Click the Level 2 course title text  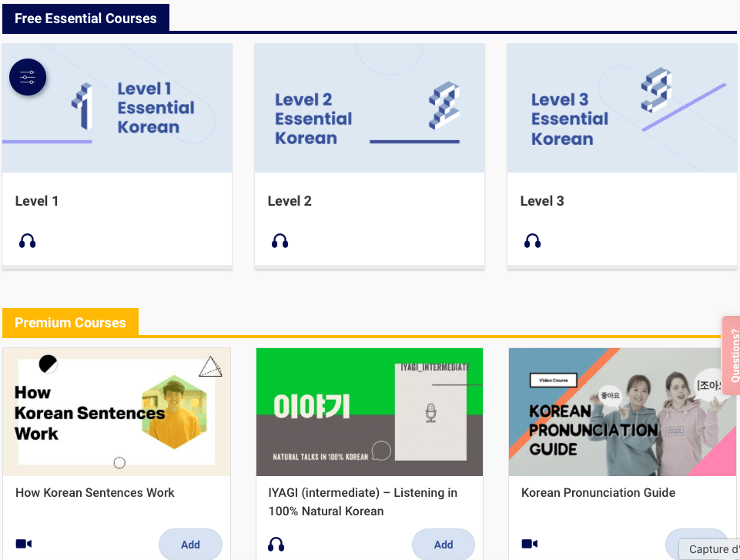290,201
